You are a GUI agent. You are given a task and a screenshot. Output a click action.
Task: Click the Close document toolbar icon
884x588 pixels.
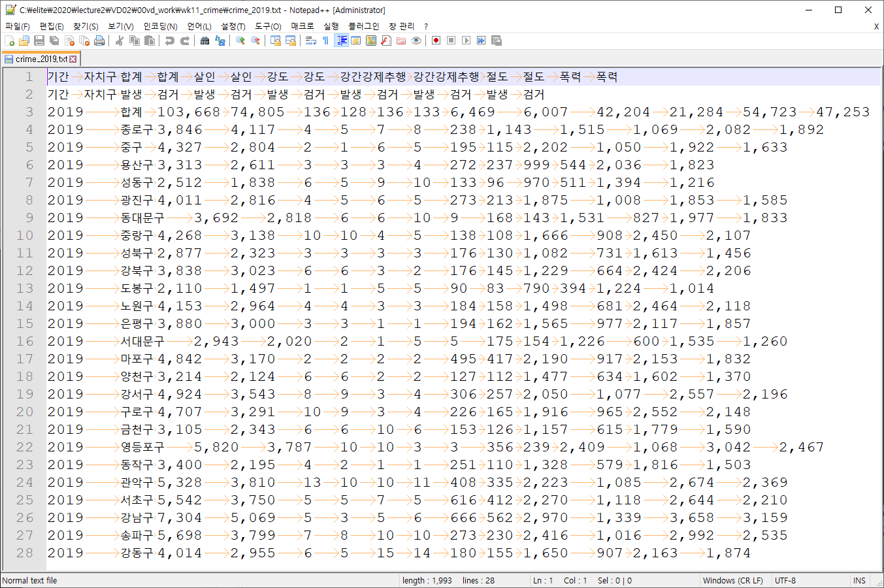[69, 41]
